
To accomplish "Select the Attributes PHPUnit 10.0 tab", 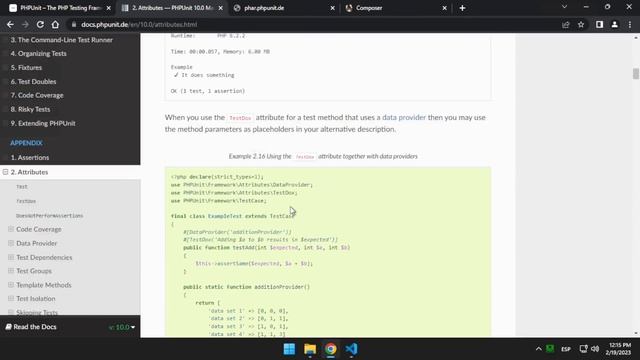I will pyautogui.click(x=172, y=8).
